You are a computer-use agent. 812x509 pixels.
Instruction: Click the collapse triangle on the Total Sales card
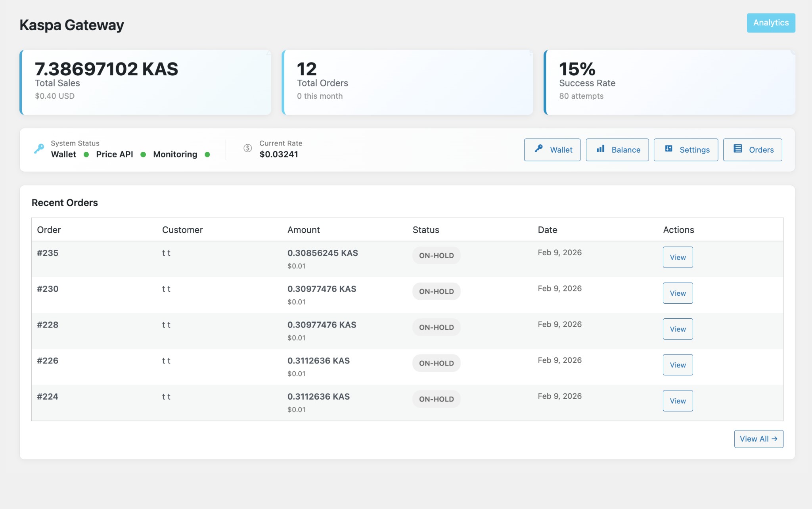[269, 52]
